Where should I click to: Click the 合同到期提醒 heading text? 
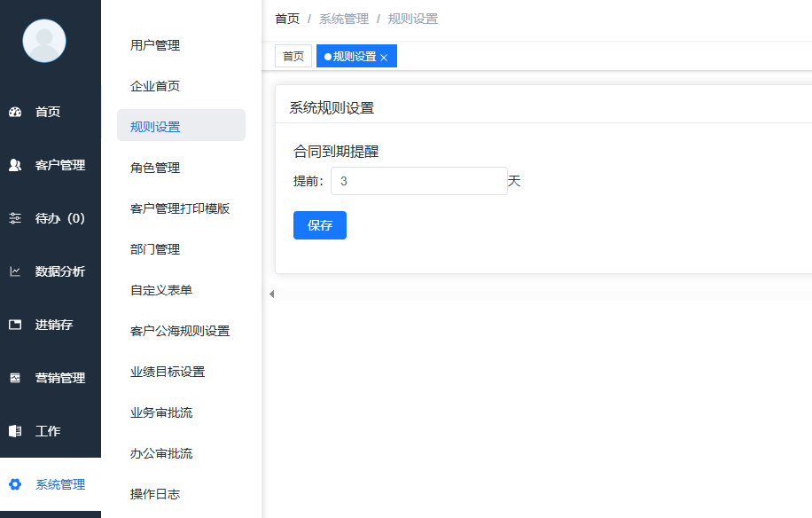pyautogui.click(x=336, y=152)
